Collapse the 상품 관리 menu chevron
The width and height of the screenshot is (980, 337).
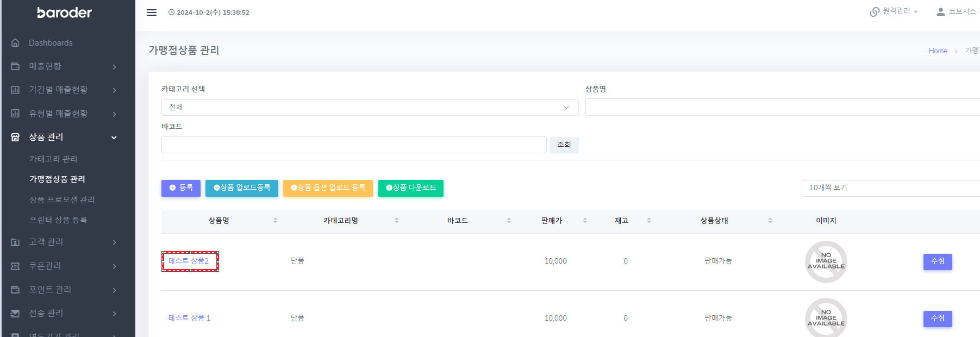(114, 138)
